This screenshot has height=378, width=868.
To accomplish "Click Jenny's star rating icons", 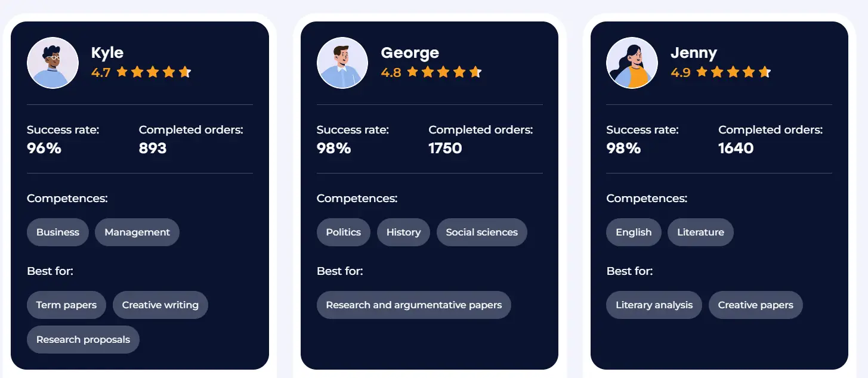I will [733, 72].
